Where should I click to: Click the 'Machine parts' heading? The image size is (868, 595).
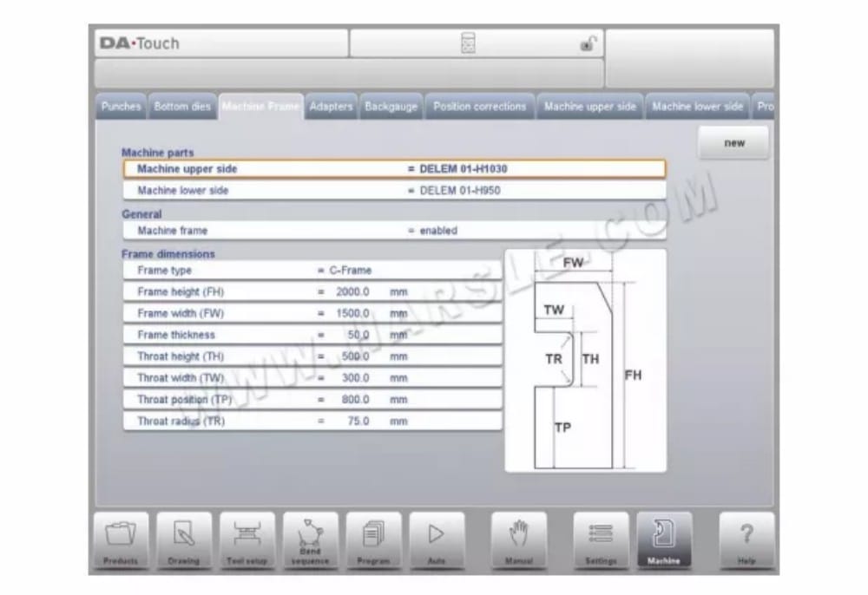click(157, 153)
